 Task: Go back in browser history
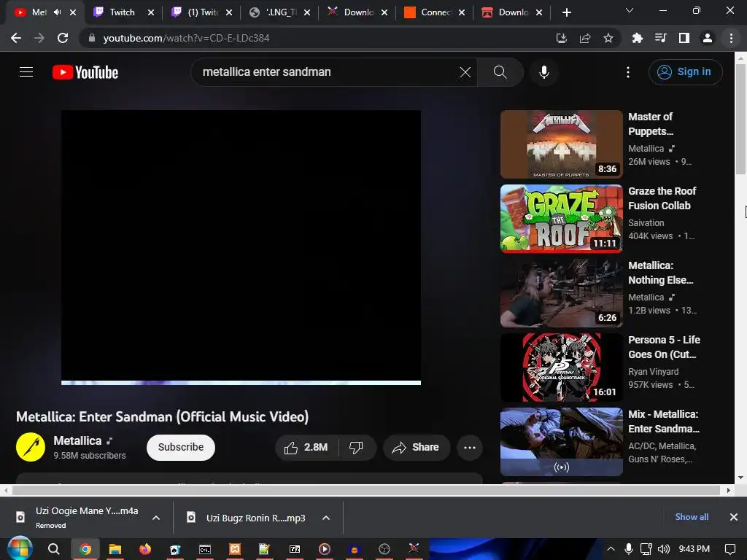[x=16, y=38]
